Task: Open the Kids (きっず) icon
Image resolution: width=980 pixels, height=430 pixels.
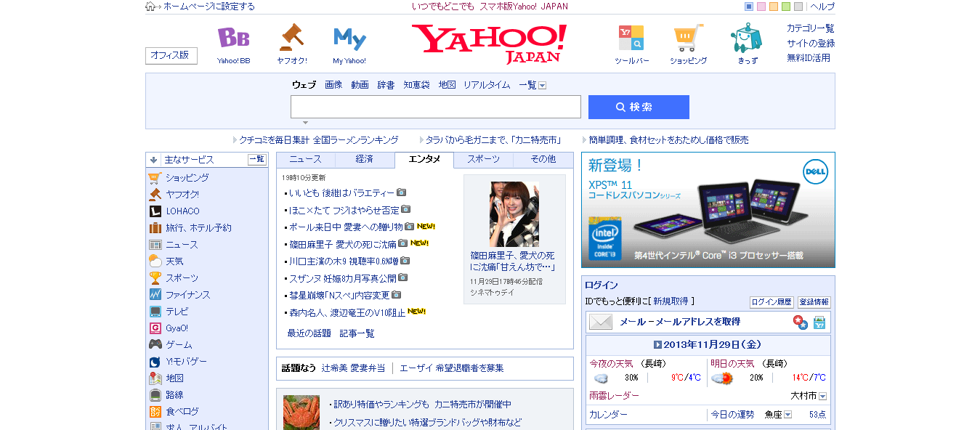Action: coord(746,38)
